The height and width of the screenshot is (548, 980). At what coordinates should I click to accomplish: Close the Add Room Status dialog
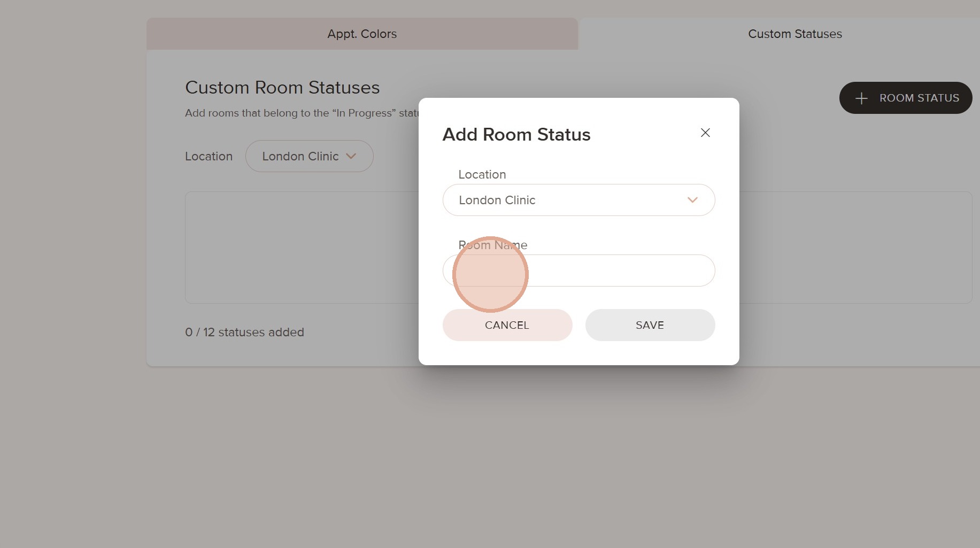click(705, 133)
